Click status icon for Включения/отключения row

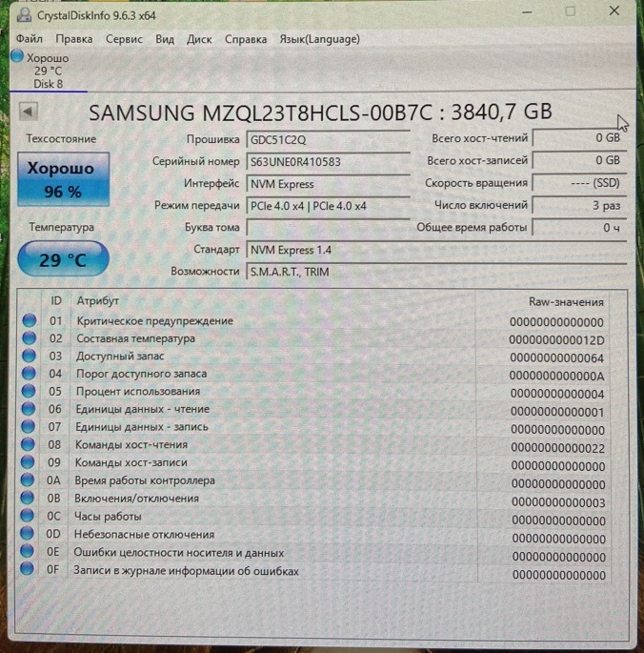(27, 498)
